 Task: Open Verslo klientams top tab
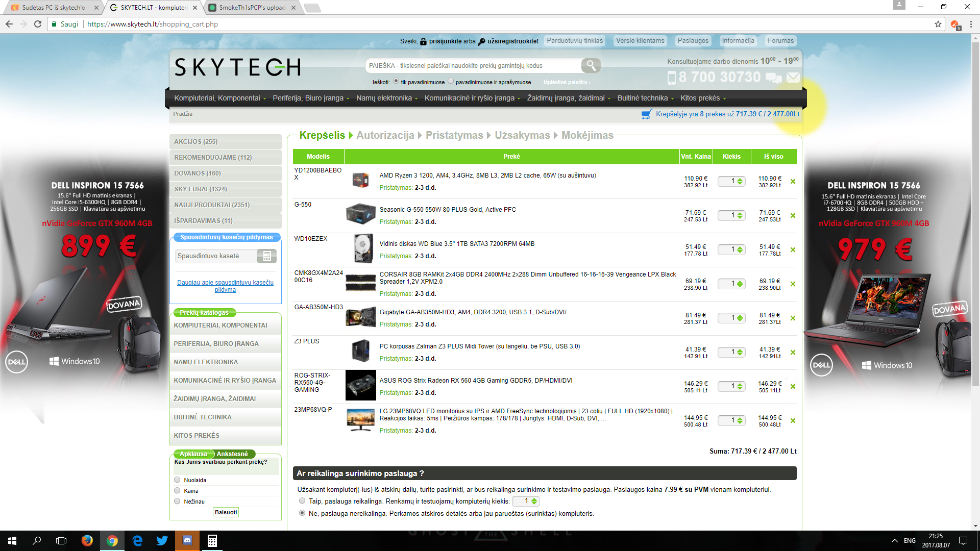[640, 41]
